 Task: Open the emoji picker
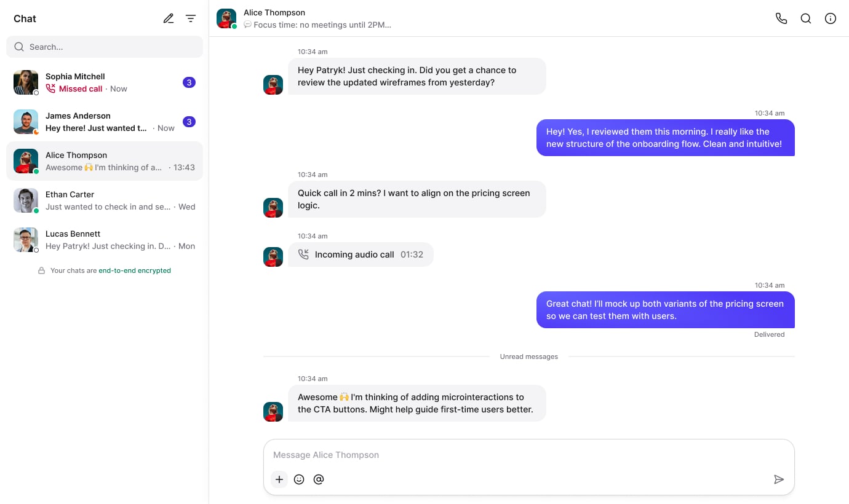(x=299, y=479)
